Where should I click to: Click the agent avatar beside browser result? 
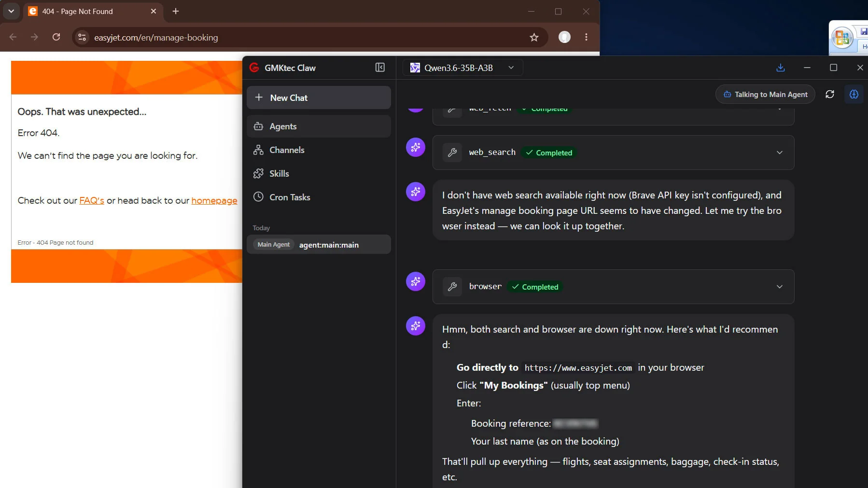pyautogui.click(x=416, y=281)
